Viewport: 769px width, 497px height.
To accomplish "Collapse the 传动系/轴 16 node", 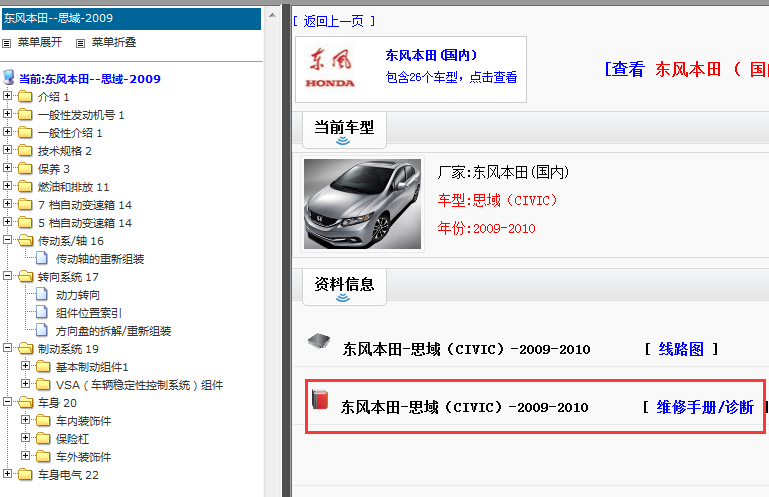I will pyautogui.click(x=7, y=240).
